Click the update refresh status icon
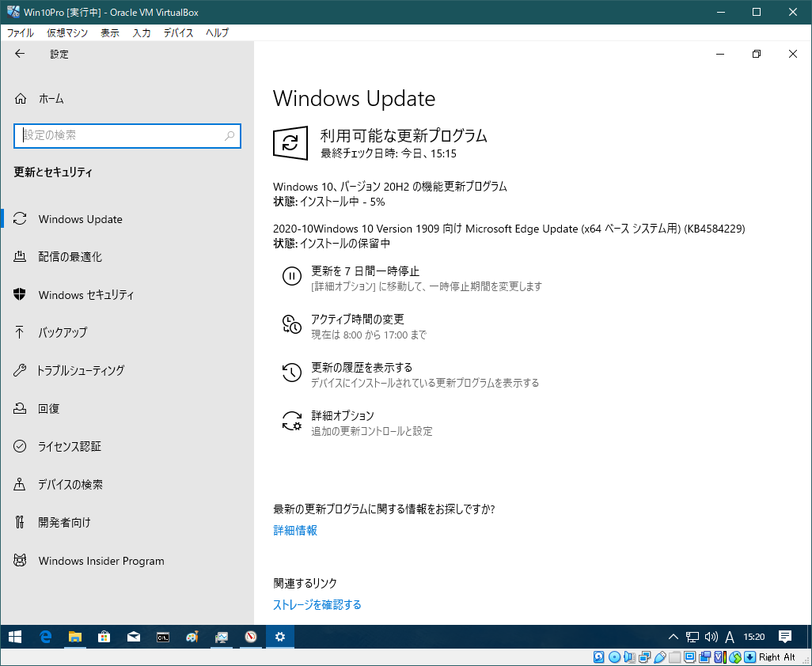 (x=290, y=143)
